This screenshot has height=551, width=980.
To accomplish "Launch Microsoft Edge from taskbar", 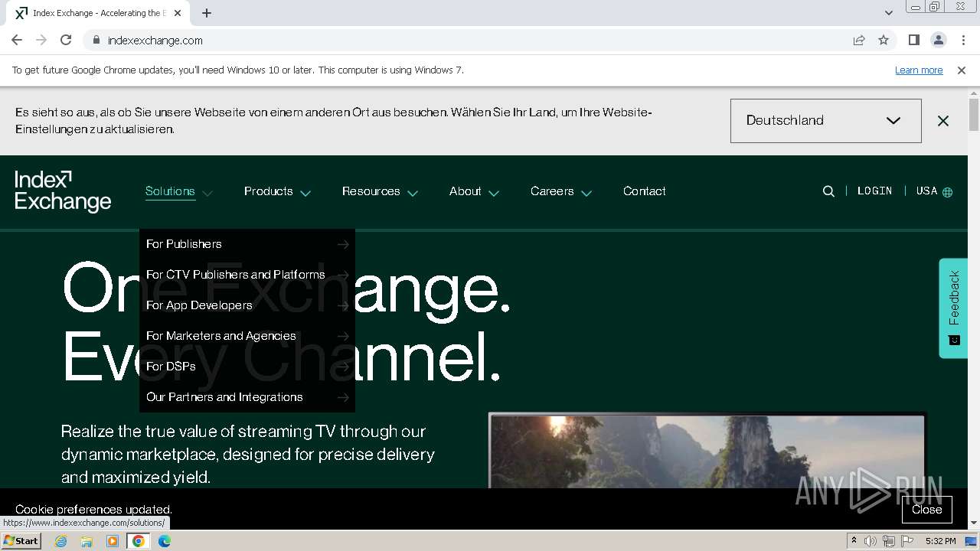I will (x=165, y=541).
